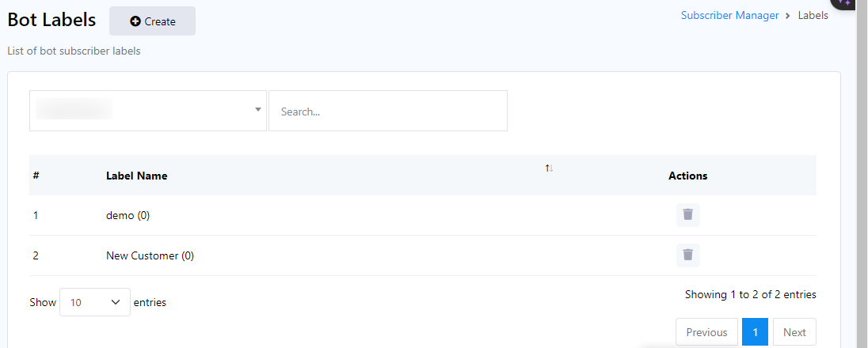Open the blurred bot account dropdown
The image size is (868, 348).
[148, 111]
